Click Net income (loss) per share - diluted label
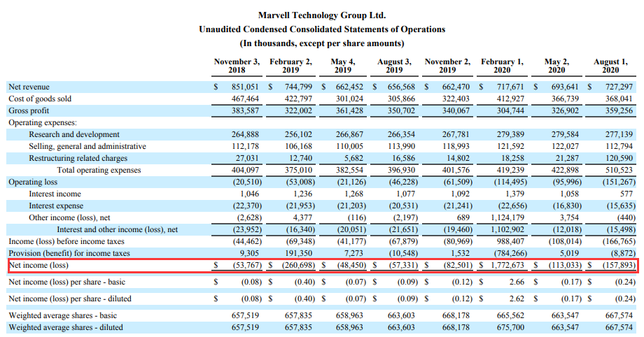The image size is (644, 337). click(70, 299)
